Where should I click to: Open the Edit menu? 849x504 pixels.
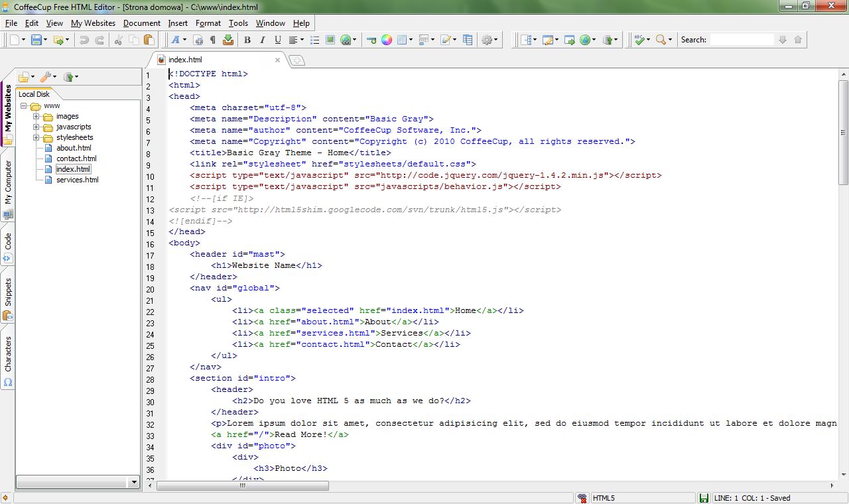[x=31, y=23]
